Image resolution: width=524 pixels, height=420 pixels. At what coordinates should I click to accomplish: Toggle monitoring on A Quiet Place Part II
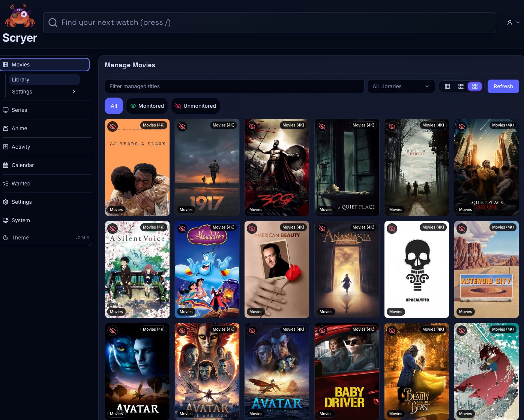392,126
